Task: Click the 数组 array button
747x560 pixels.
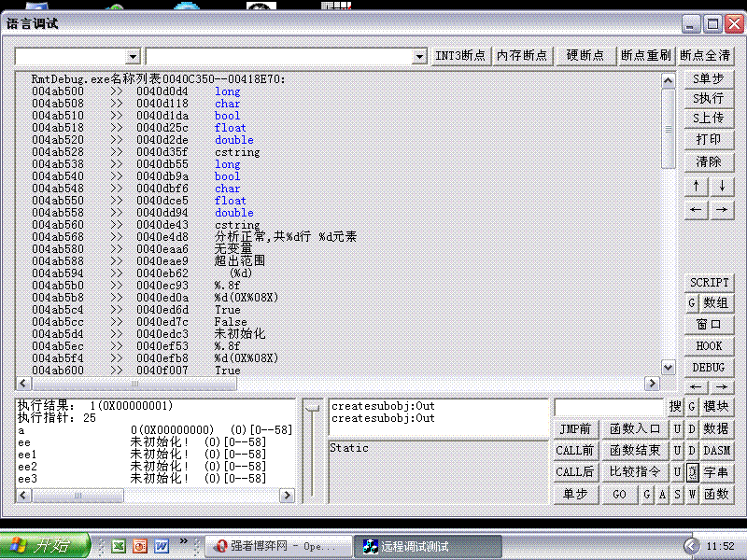Action: click(x=716, y=302)
